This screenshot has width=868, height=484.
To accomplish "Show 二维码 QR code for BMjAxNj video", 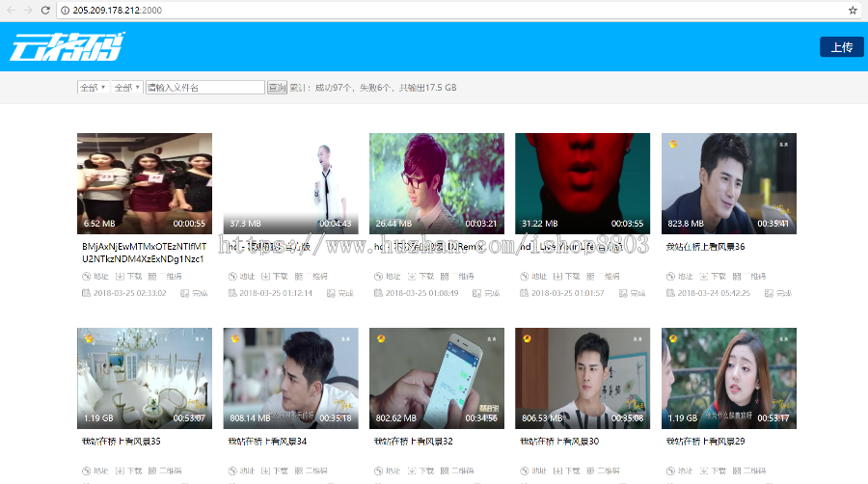I will click(165, 276).
